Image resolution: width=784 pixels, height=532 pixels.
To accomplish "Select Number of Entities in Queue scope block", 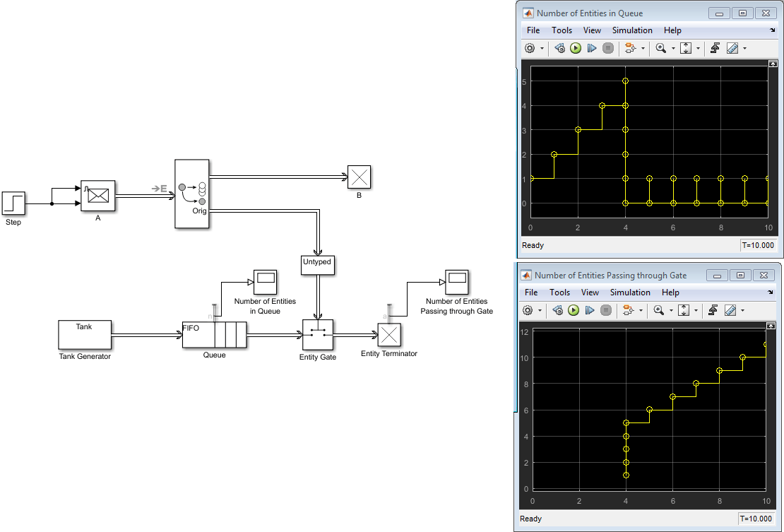I will click(265, 283).
